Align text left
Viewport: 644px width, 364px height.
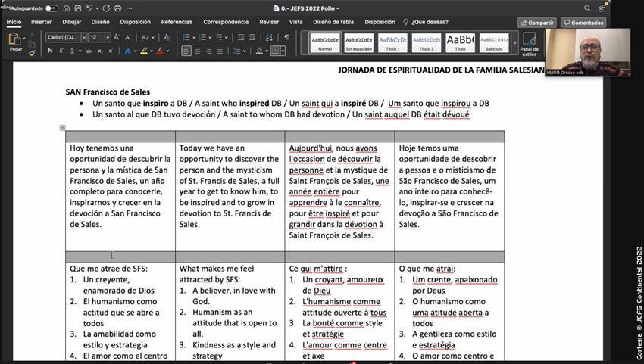pos(186,51)
